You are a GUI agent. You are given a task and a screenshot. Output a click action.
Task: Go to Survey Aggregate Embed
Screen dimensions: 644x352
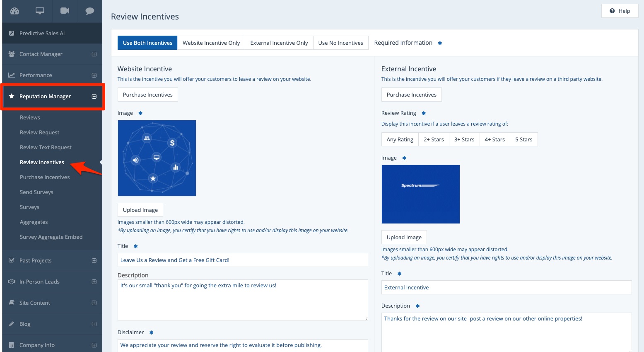click(x=51, y=237)
